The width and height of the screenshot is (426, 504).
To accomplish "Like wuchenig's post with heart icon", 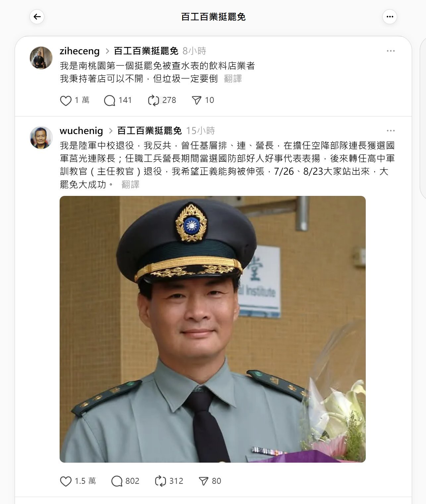I will click(66, 481).
